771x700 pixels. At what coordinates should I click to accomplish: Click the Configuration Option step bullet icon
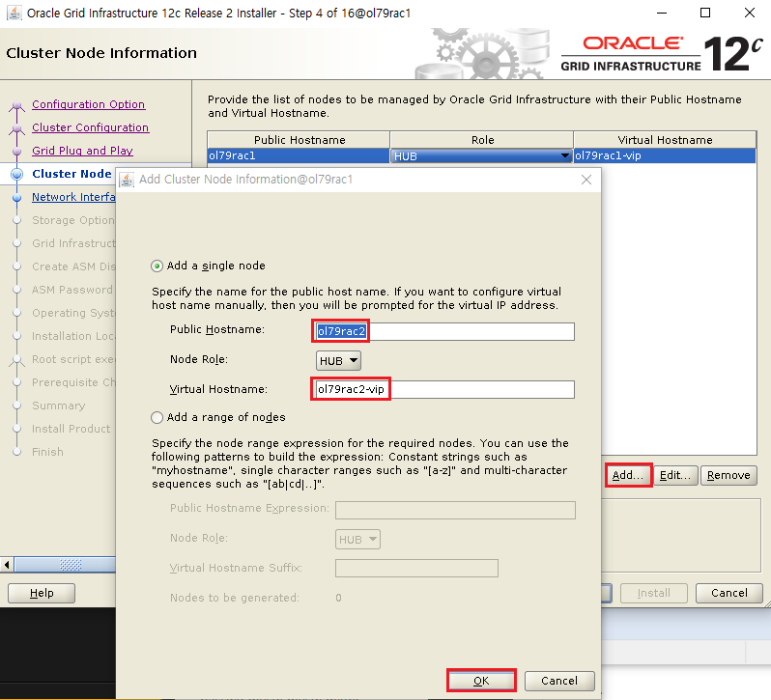click(16, 105)
